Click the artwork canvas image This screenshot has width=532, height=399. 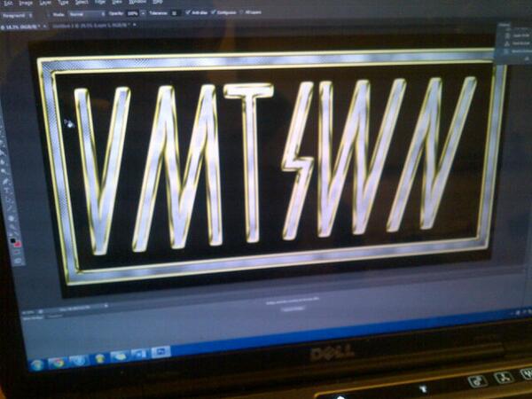[271, 167]
